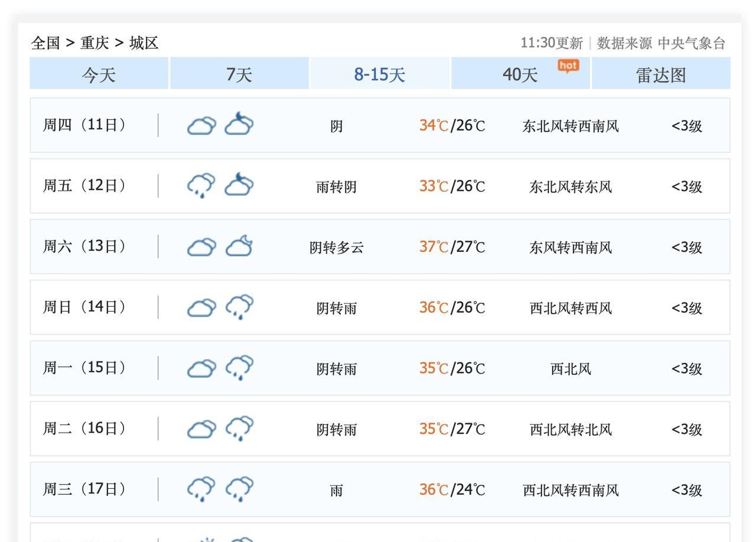Click the 城区 breadcrumb link
Image resolution: width=756 pixels, height=542 pixels.
(144, 43)
